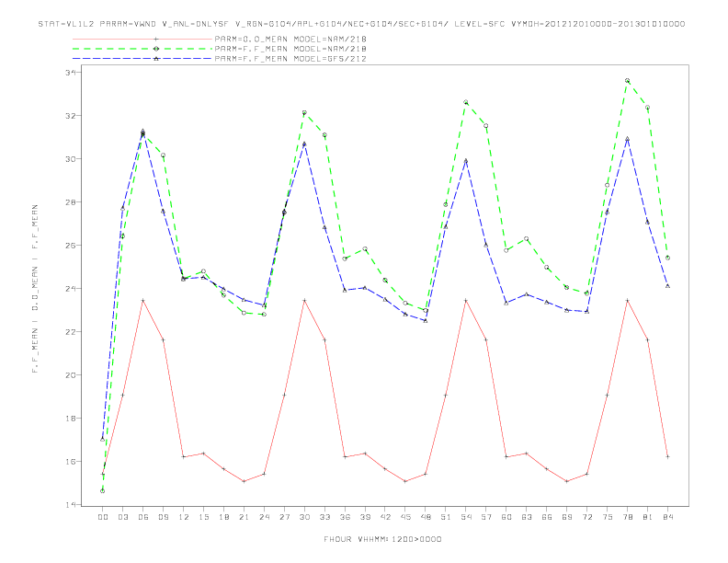Image resolution: width=728 pixels, height=563 pixels.
Task: Click x-axis forecast hour label 06
Action: [143, 517]
